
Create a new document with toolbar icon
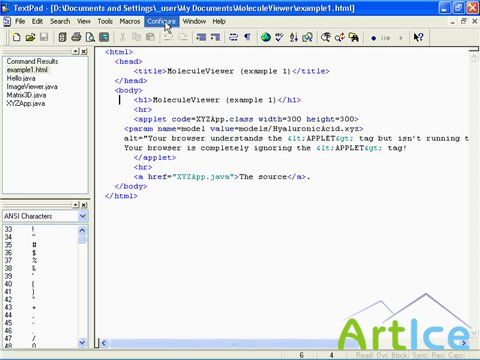[16, 37]
